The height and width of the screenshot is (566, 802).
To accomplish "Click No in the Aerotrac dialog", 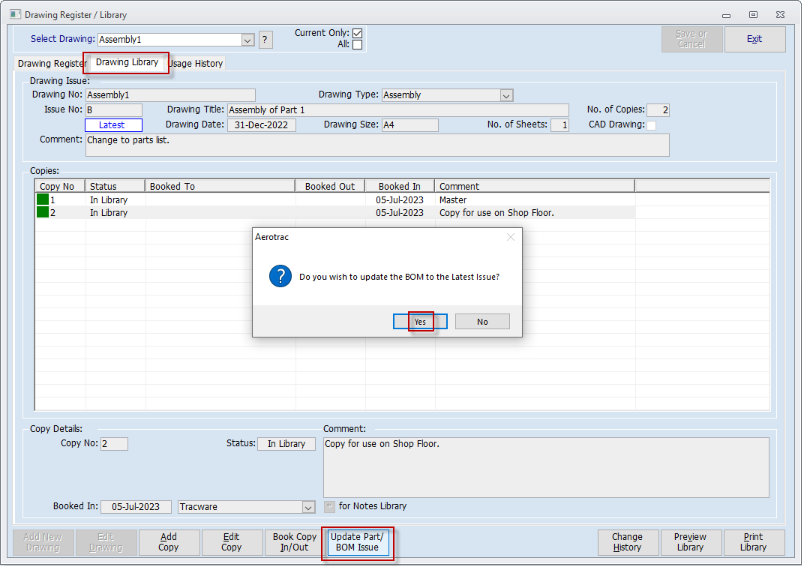I will coord(482,322).
